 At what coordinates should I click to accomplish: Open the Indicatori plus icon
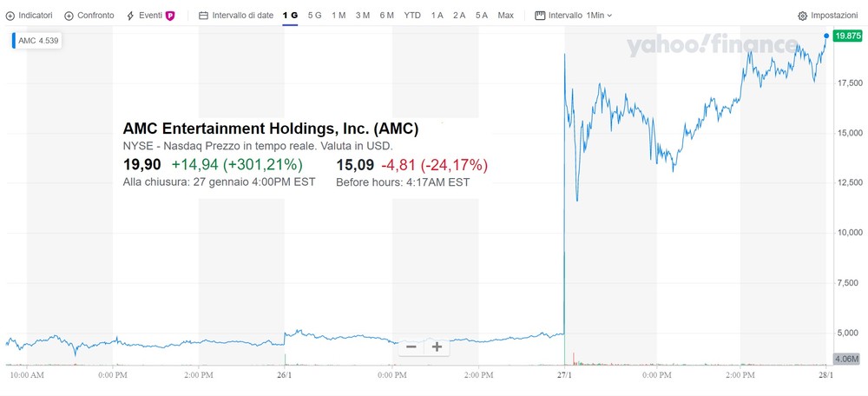coord(10,16)
